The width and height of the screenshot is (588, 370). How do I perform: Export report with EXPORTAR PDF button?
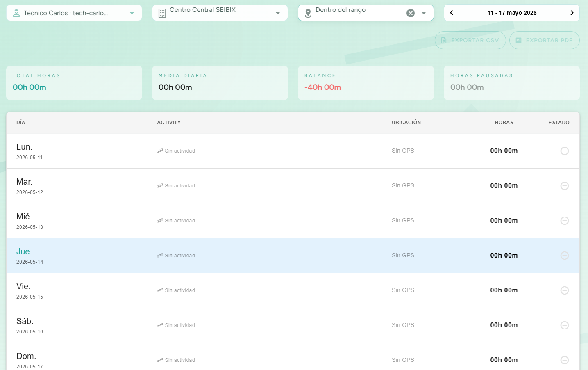click(544, 40)
